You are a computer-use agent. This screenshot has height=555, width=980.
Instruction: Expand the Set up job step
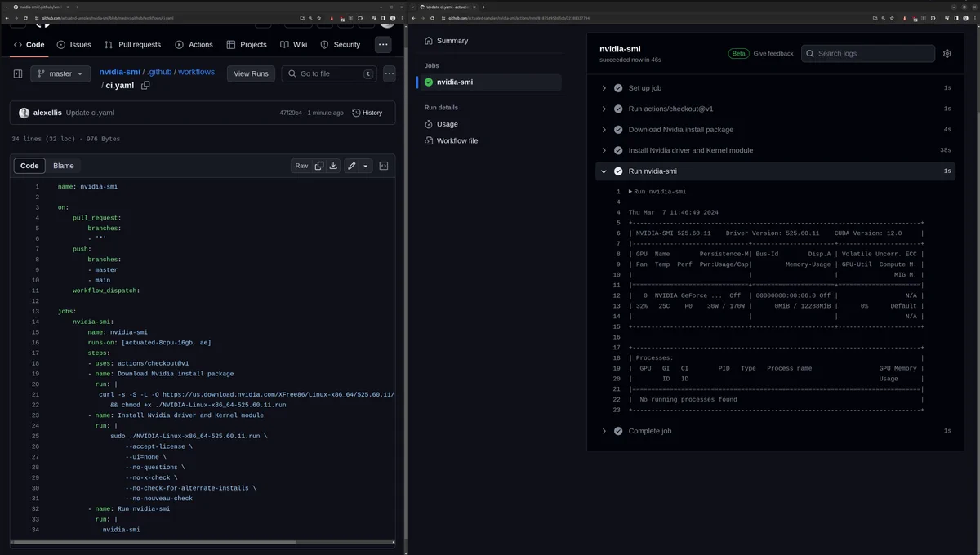point(776,87)
